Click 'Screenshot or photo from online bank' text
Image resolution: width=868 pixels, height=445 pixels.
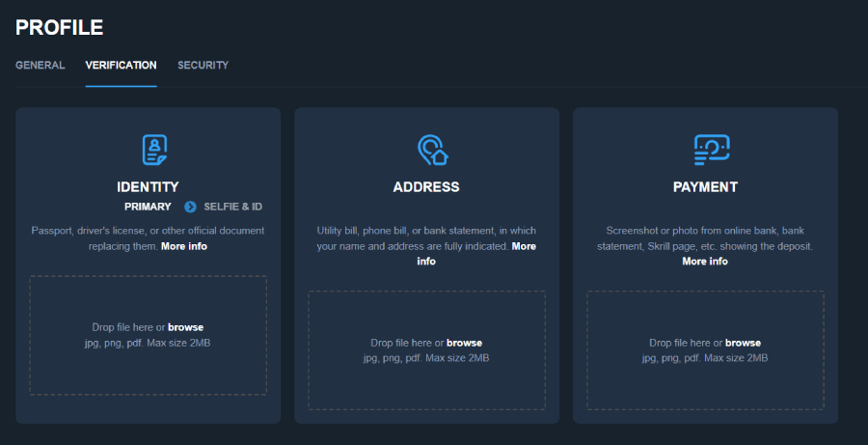pos(705,238)
